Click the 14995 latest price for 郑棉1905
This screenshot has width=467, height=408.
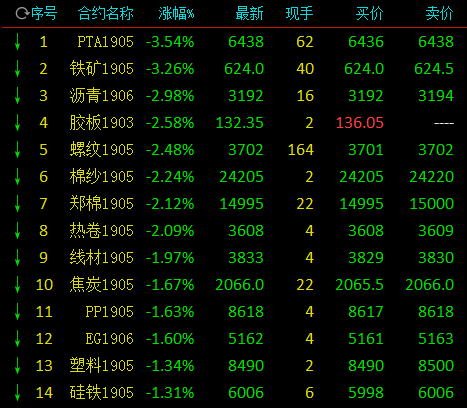click(242, 204)
